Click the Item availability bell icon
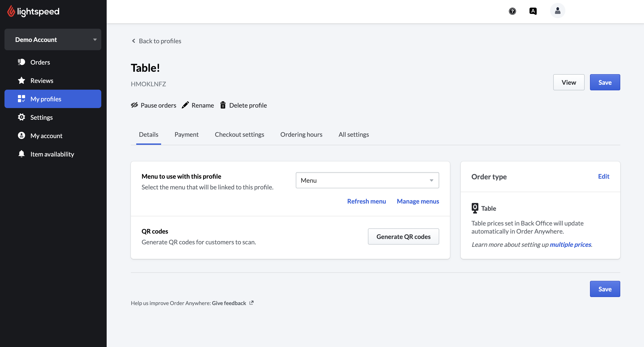644x347 pixels. (22, 154)
